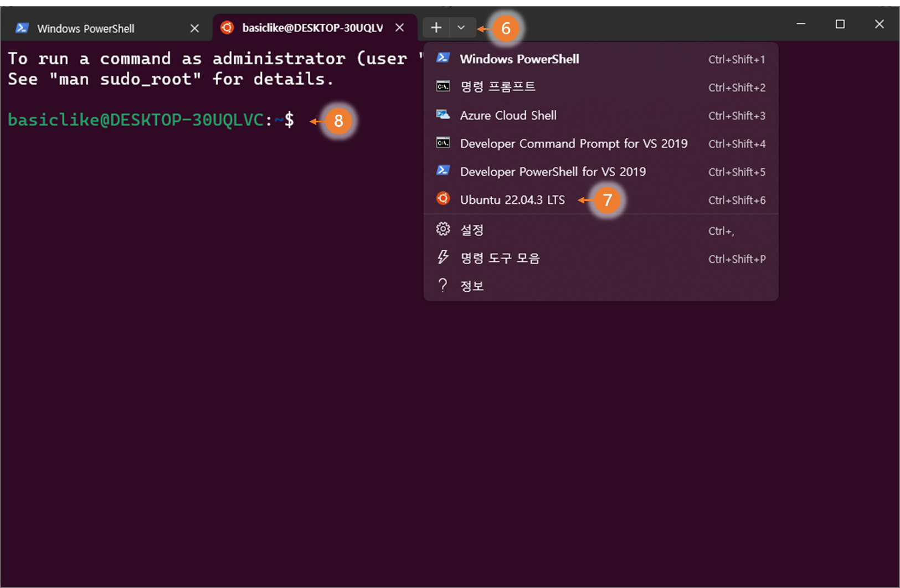Select 명령 프롬프트 from the profile menu

601,87
